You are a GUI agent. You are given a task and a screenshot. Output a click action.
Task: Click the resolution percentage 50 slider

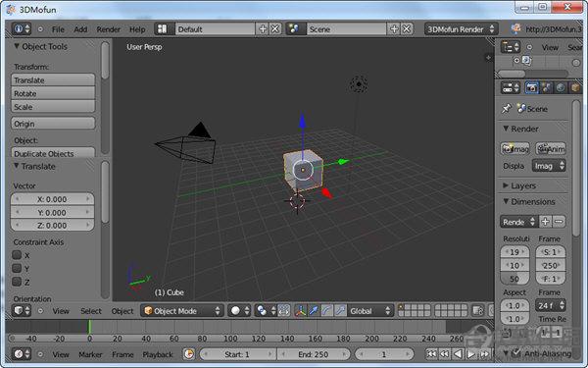pos(514,279)
